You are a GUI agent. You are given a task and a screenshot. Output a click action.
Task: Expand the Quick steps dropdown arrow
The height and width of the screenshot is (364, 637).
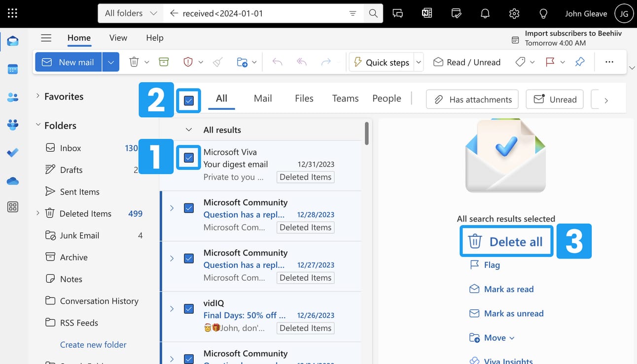(419, 62)
